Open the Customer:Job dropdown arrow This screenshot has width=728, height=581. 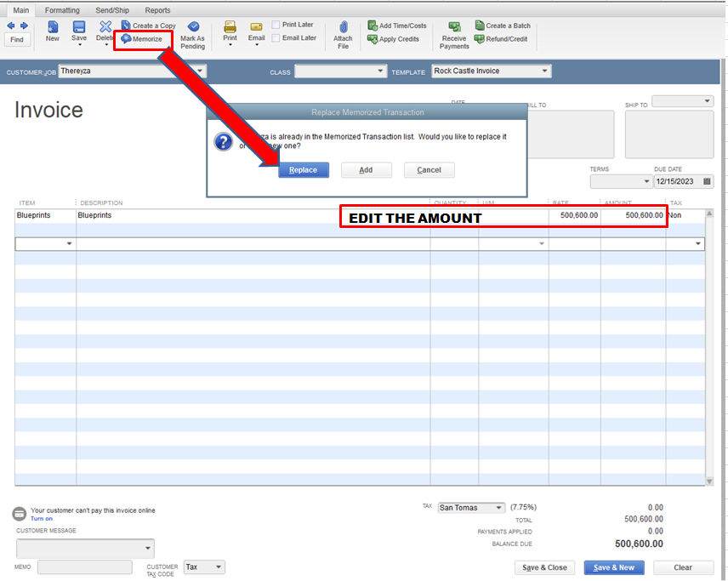[x=200, y=71]
